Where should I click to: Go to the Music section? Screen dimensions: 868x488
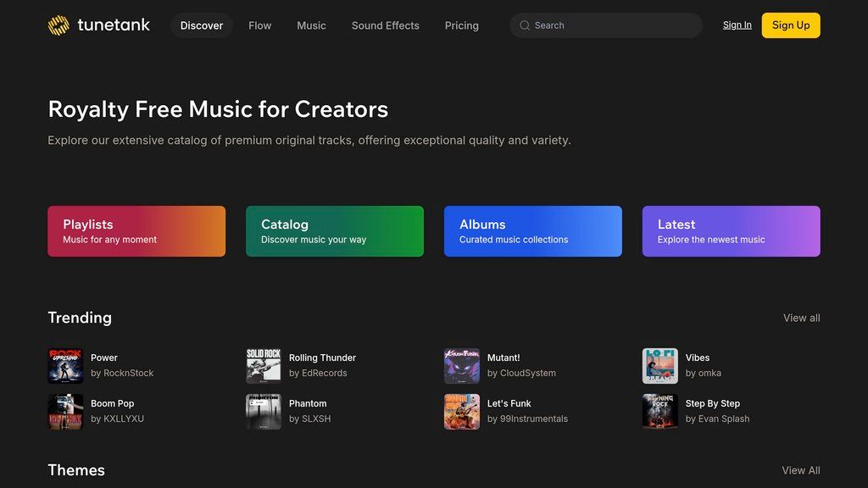(311, 25)
